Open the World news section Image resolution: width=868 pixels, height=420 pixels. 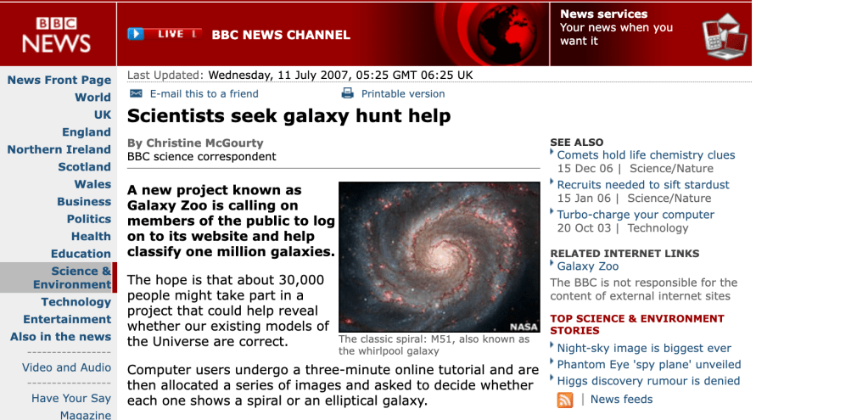pyautogui.click(x=92, y=98)
